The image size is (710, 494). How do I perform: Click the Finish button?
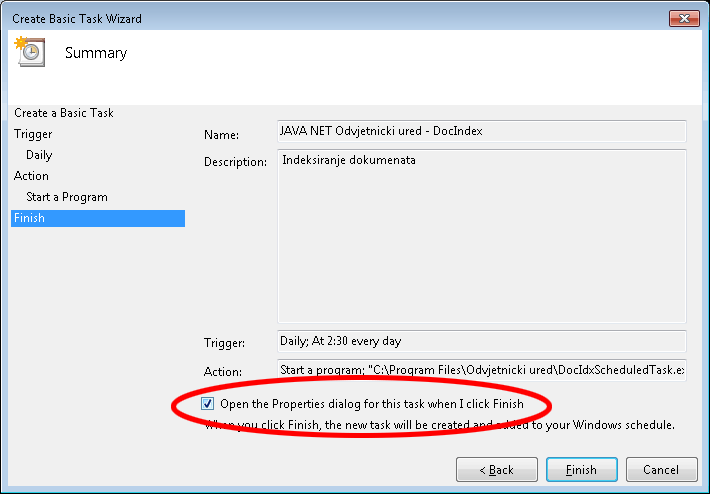tap(581, 469)
